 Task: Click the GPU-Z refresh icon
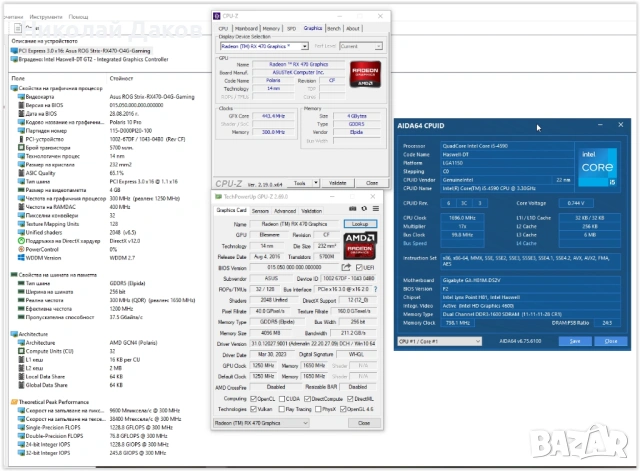pos(364,209)
